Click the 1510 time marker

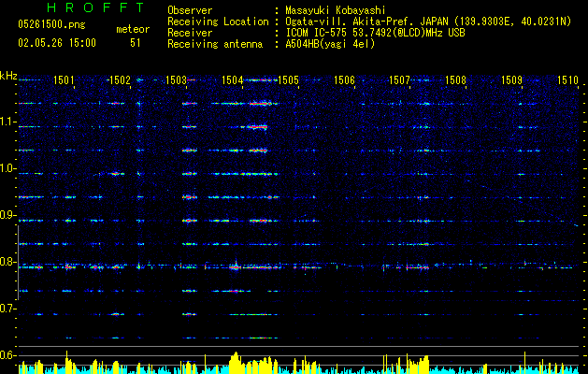567,80
